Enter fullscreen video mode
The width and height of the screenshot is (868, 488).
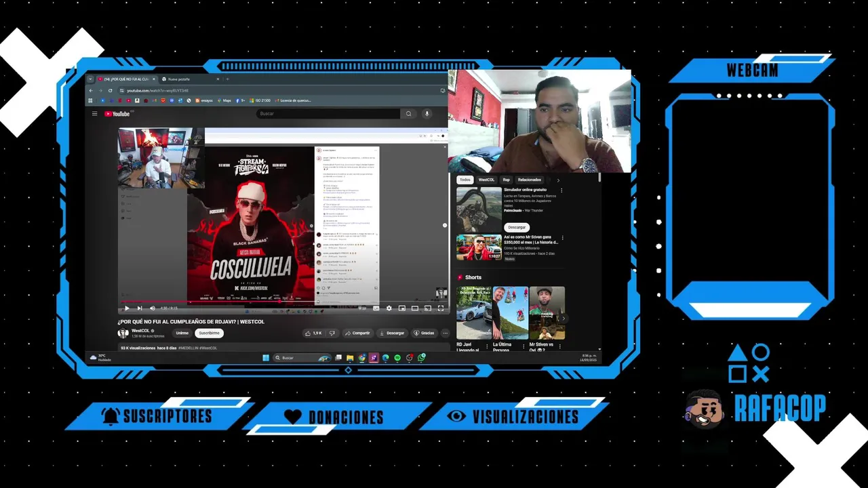click(440, 308)
